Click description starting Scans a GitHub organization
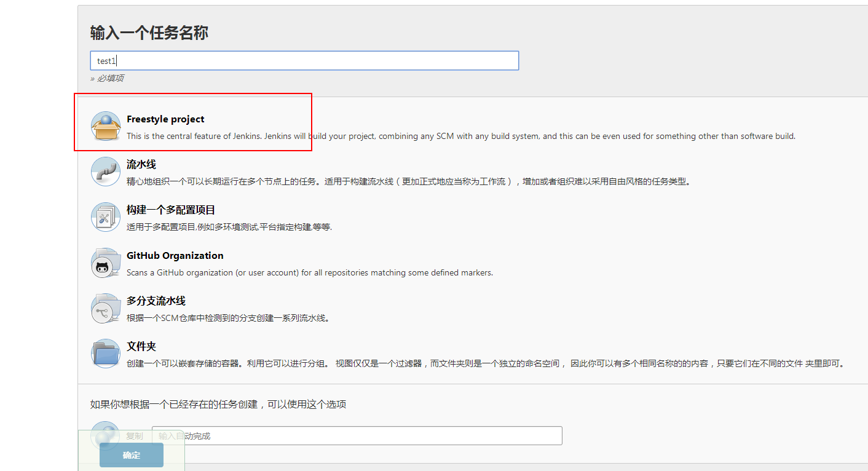Image resolution: width=868 pixels, height=471 pixels. [x=310, y=272]
